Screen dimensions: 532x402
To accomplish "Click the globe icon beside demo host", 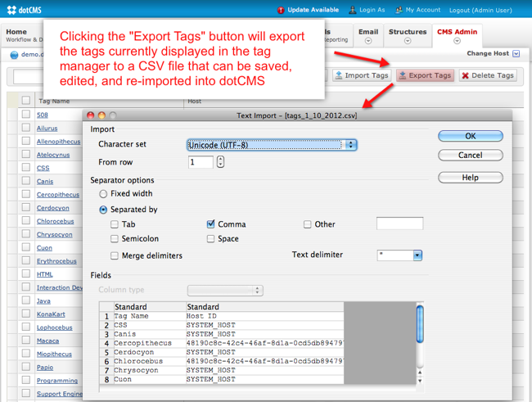I will (14, 55).
